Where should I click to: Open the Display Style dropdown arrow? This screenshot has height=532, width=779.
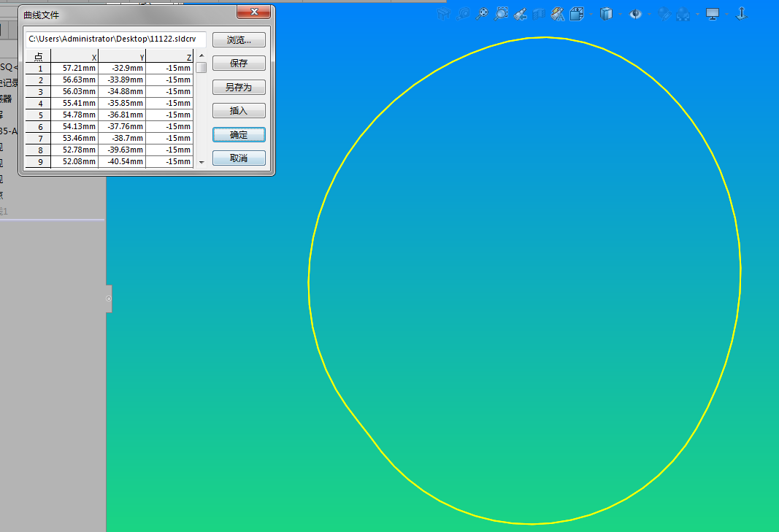620,14
